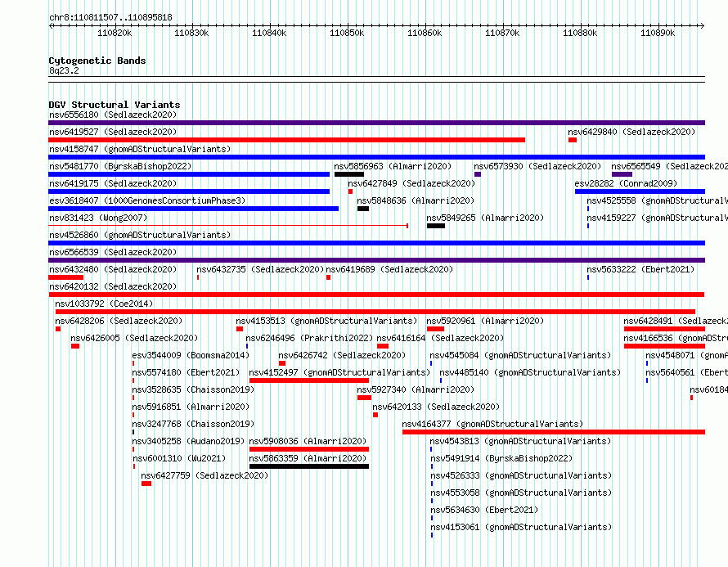Open nsv5491914 (ByrskaBishop2022) label

(501, 458)
